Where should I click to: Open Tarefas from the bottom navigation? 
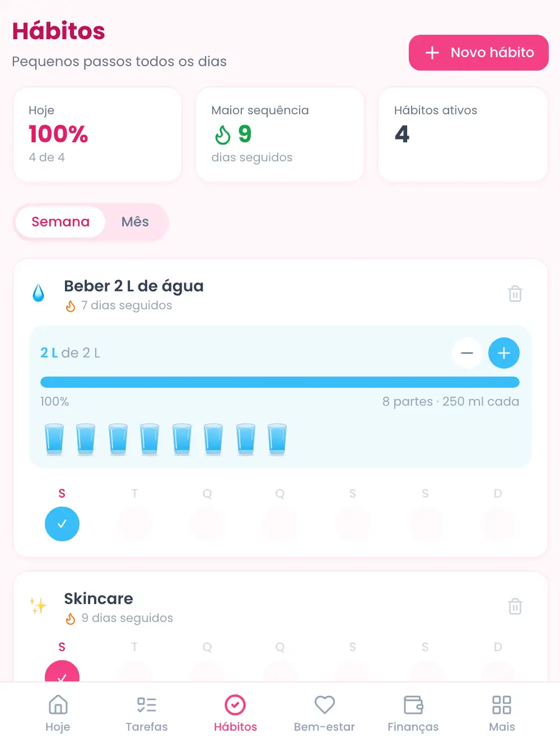pos(147,713)
